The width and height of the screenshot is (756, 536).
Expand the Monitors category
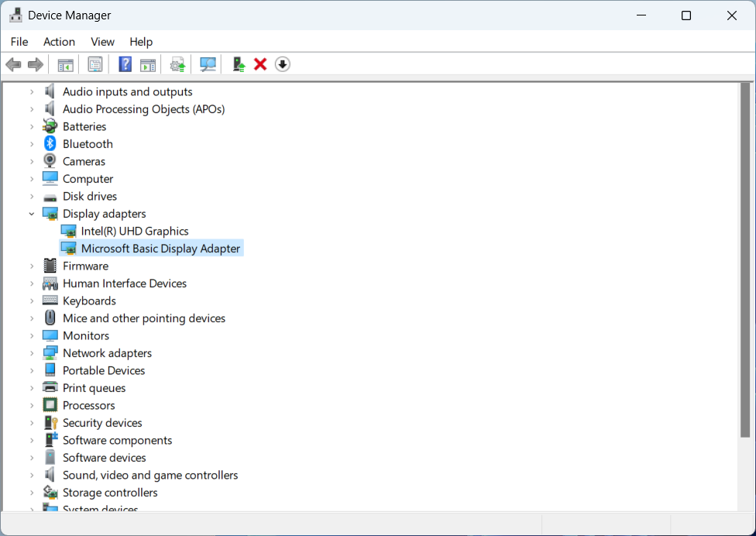32,335
